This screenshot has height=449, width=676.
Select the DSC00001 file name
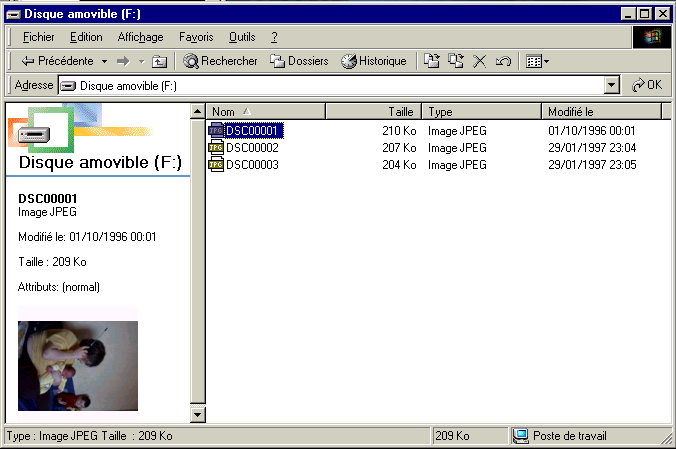click(254, 131)
